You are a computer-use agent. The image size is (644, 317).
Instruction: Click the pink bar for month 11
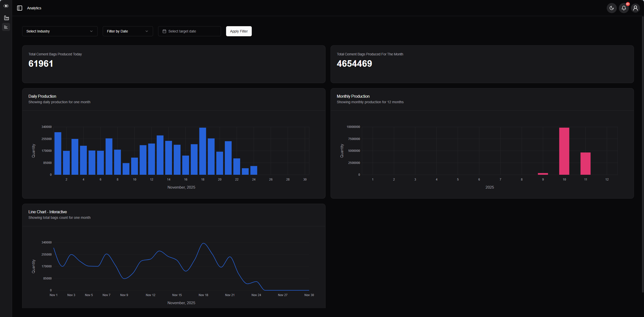[x=585, y=163]
